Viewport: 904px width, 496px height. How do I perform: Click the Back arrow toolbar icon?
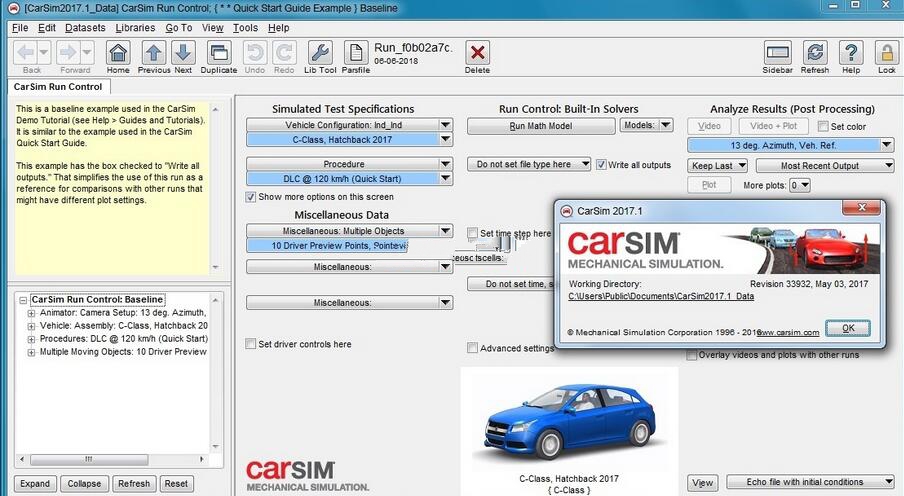(x=25, y=53)
